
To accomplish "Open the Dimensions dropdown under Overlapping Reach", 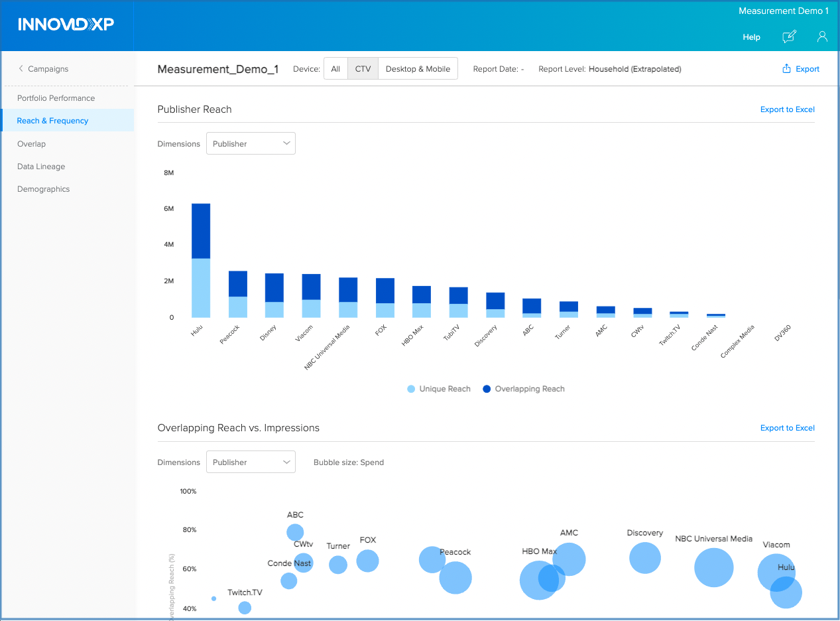I will point(251,462).
